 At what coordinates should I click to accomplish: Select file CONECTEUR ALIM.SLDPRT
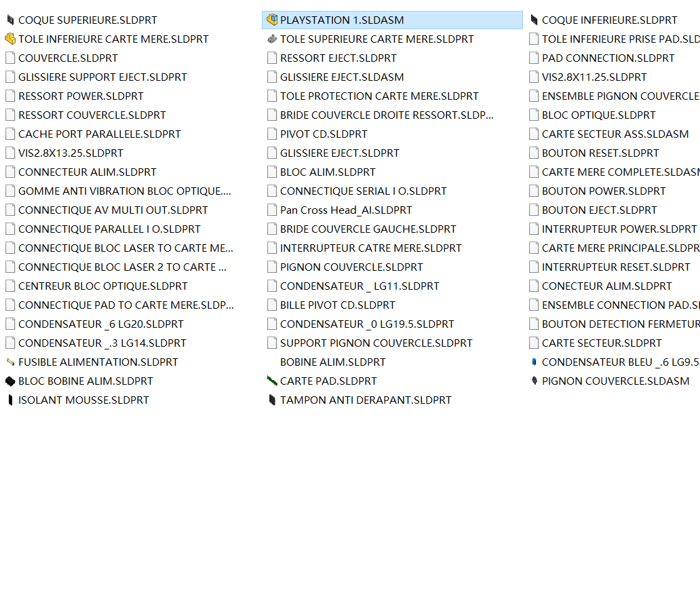tap(606, 286)
